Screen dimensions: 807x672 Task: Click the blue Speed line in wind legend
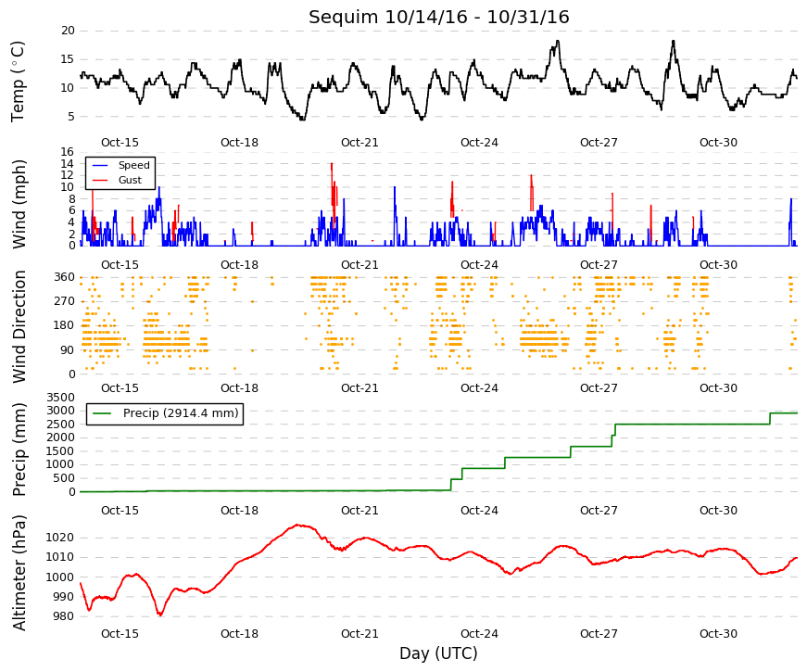click(99, 166)
